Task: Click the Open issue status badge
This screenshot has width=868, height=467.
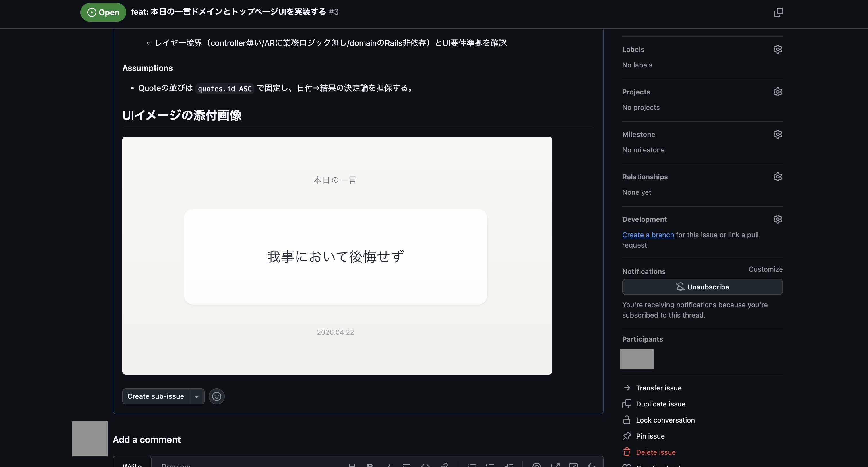Action: pyautogui.click(x=103, y=12)
